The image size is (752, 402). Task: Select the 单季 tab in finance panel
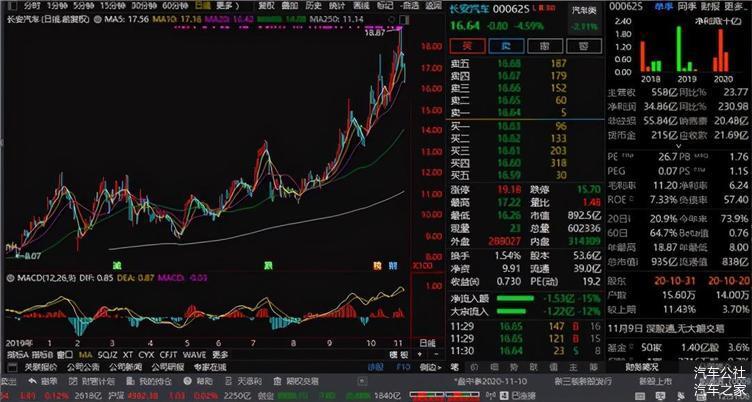click(663, 7)
